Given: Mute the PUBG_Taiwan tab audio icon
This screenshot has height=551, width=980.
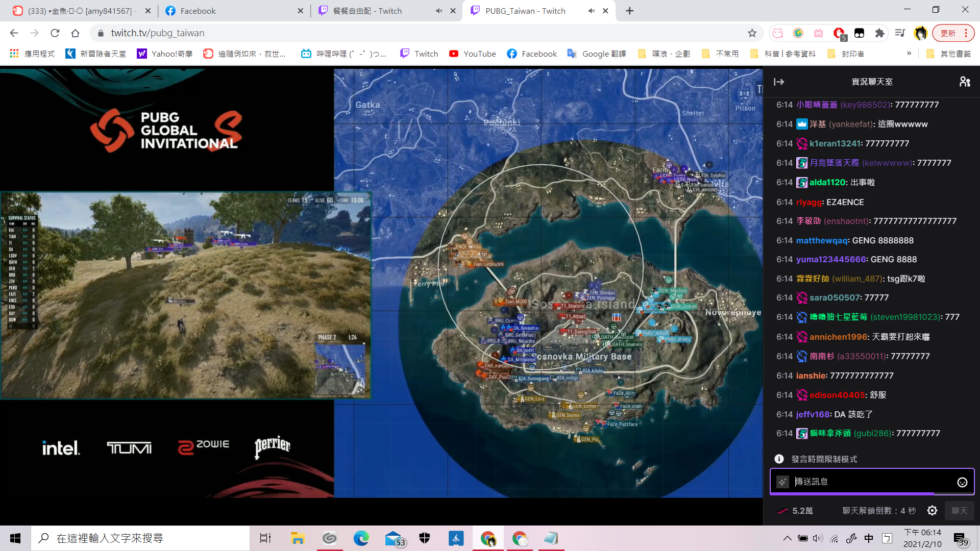Looking at the screenshot, I should 591,11.
